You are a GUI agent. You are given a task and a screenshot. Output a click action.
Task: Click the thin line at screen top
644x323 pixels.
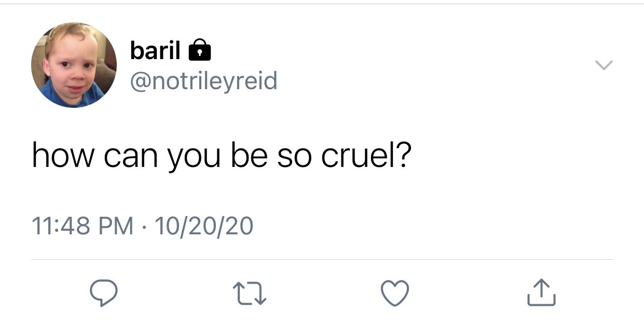pos(322,4)
